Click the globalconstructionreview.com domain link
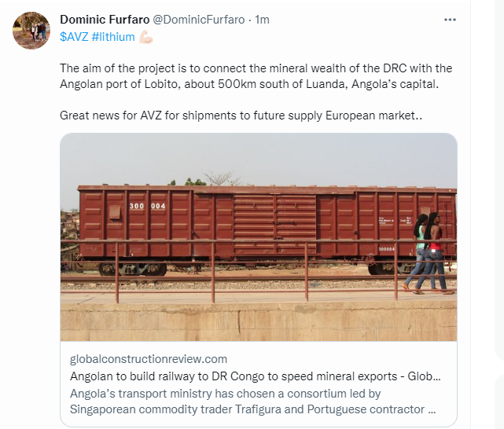The image size is (504, 429). tap(149, 359)
